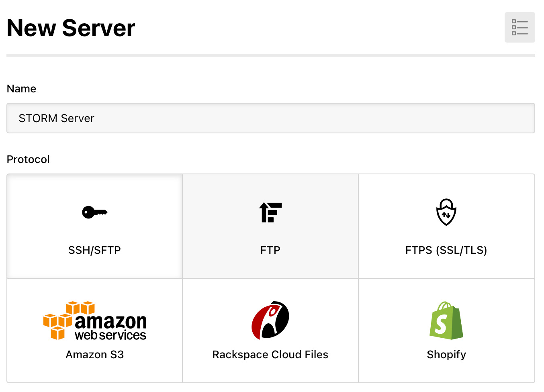The height and width of the screenshot is (392, 544).
Task: Pick the Amazon S3 label
Action: (94, 355)
